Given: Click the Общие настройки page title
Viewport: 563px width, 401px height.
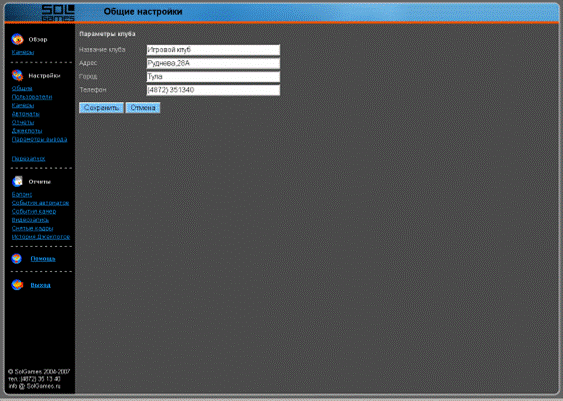Looking at the screenshot, I should (x=143, y=12).
